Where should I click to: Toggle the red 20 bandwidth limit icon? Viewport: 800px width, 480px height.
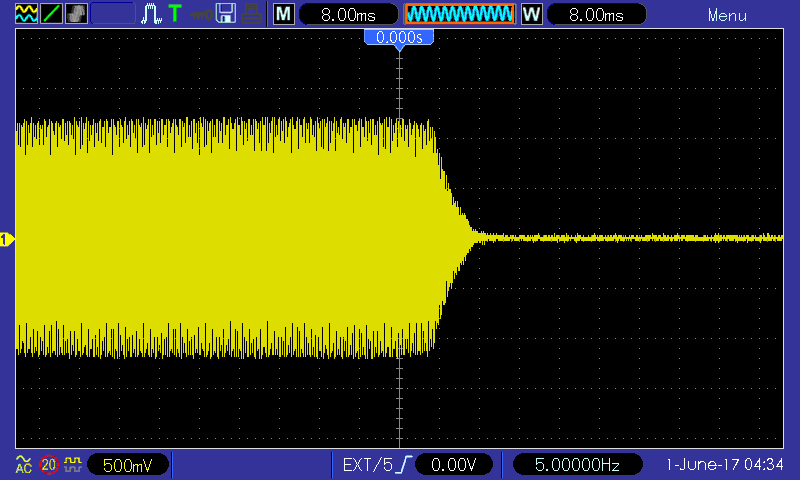49,464
